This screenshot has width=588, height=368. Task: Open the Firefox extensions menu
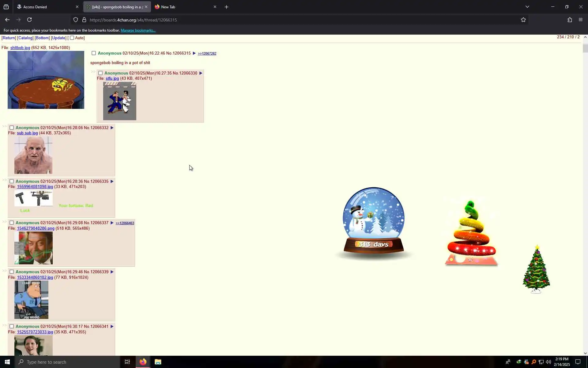[570, 20]
